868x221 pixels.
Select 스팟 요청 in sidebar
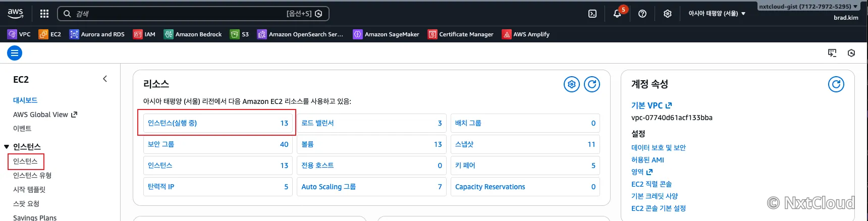26,204
